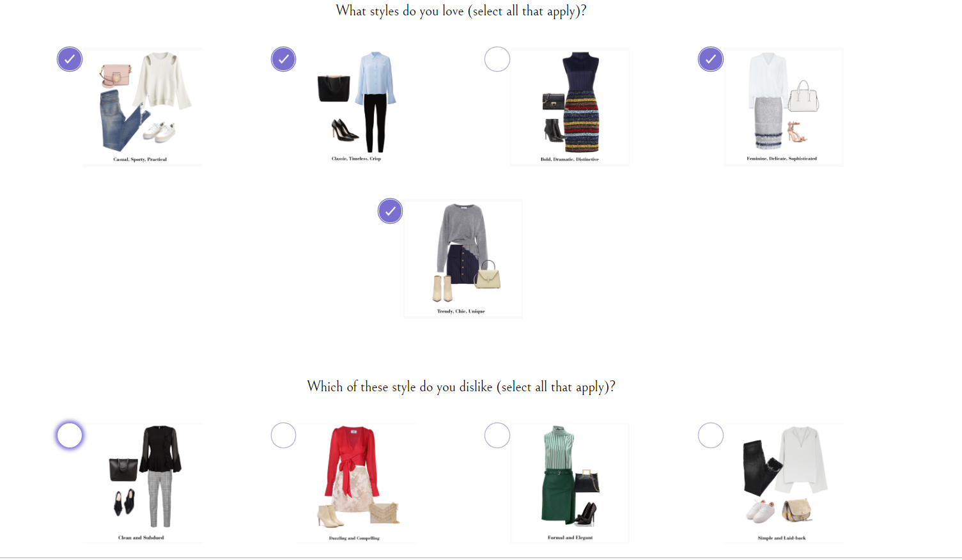
Task: Uncheck the Classic, Timeless, Crisp style
Action: (283, 59)
